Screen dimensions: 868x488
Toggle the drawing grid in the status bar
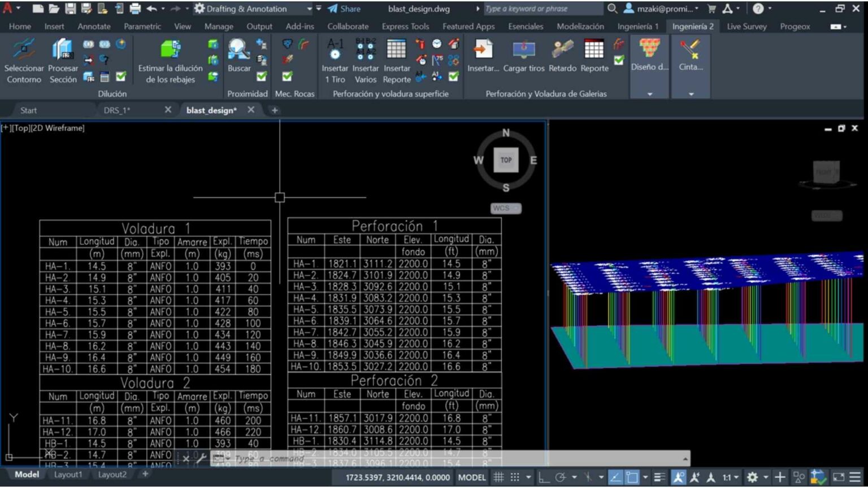499,477
